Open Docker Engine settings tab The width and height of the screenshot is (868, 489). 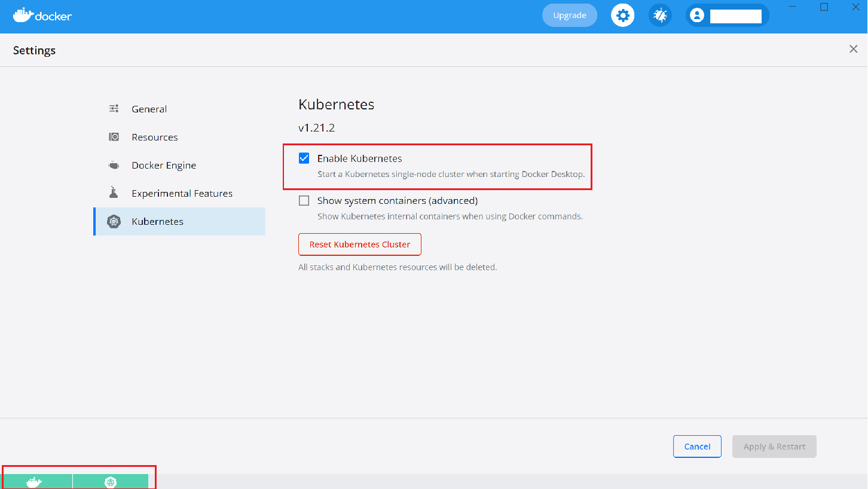tap(179, 165)
